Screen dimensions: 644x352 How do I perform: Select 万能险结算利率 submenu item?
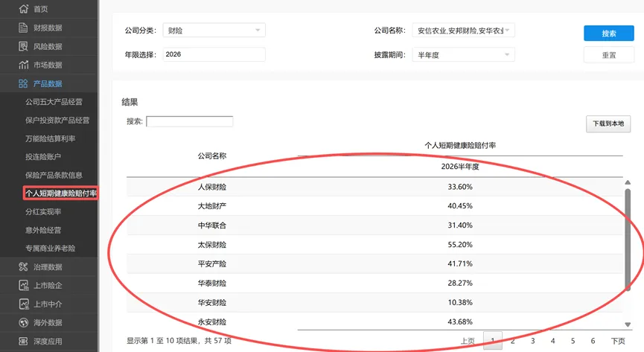pyautogui.click(x=50, y=138)
